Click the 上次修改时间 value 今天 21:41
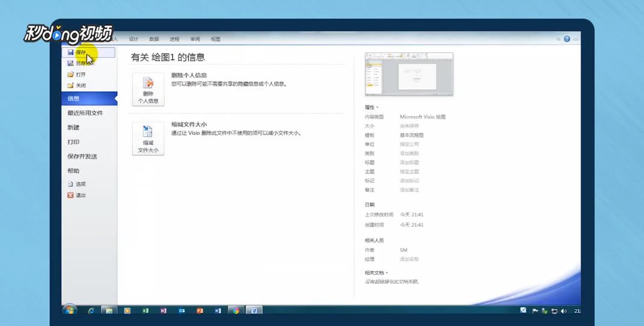The height and width of the screenshot is (326, 644). click(412, 215)
